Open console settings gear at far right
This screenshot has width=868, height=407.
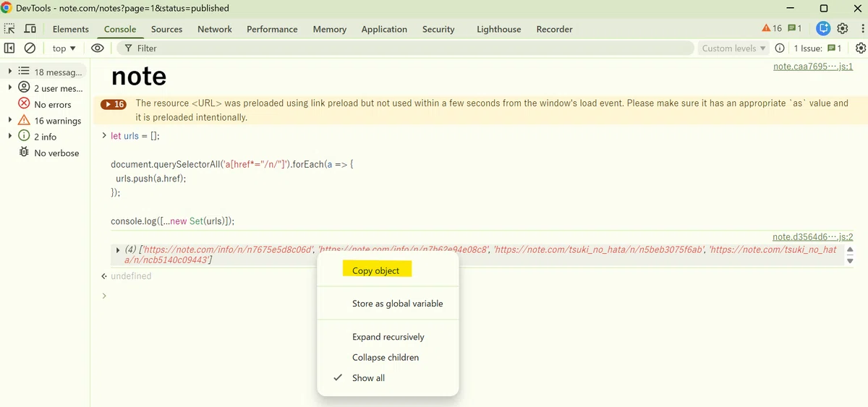[861, 48]
